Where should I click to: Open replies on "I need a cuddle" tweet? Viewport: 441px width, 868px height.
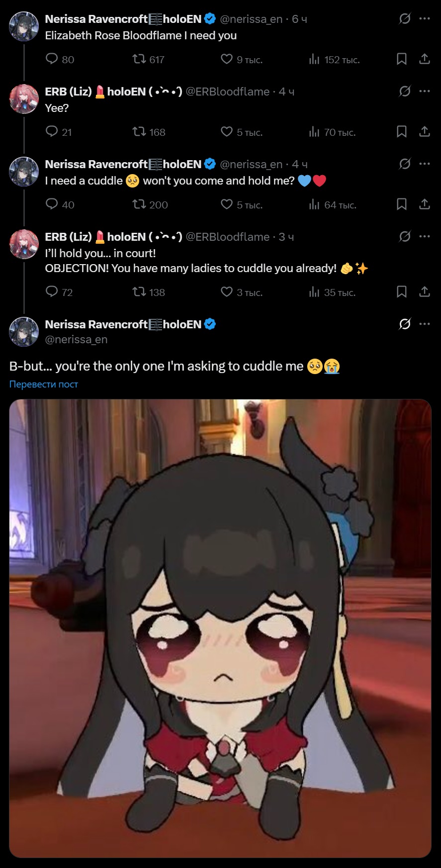(x=60, y=204)
